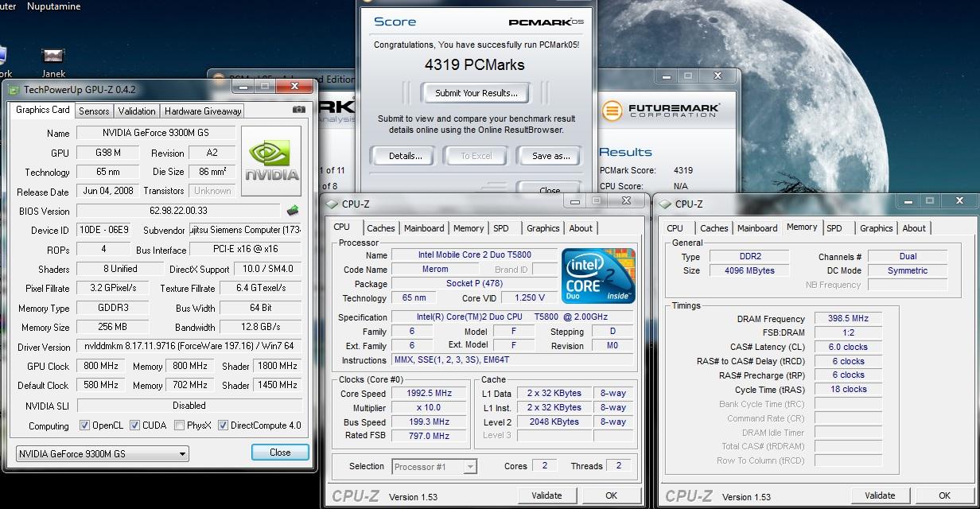Toggle the CUDA checkbox

click(x=134, y=425)
